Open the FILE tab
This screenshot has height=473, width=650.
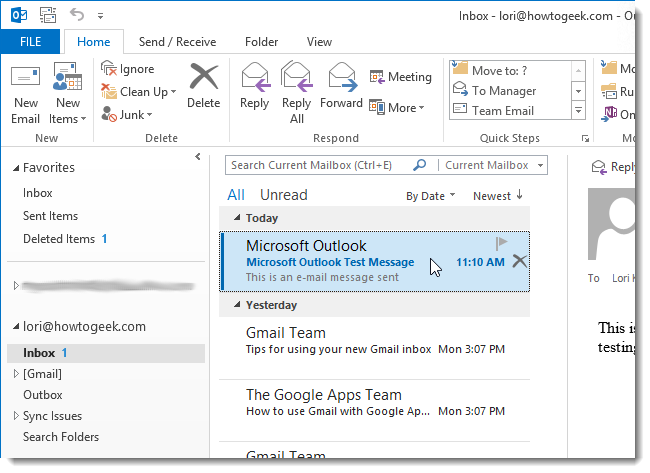[30, 42]
